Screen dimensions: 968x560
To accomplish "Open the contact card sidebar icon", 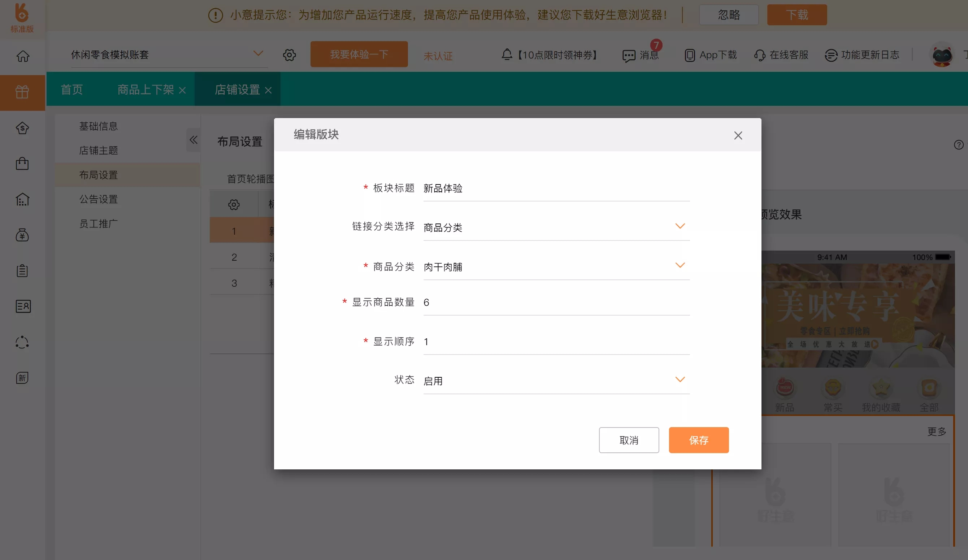I will click(x=23, y=306).
